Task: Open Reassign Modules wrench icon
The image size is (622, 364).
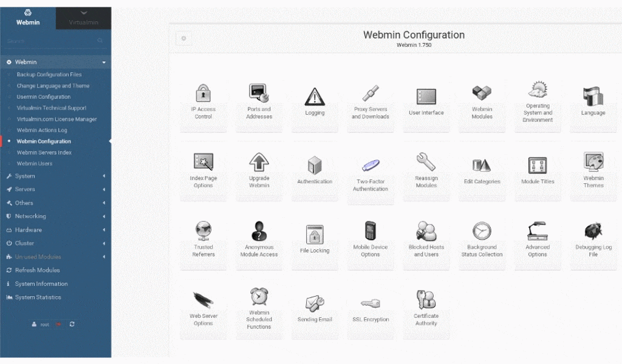Action: pyautogui.click(x=426, y=162)
